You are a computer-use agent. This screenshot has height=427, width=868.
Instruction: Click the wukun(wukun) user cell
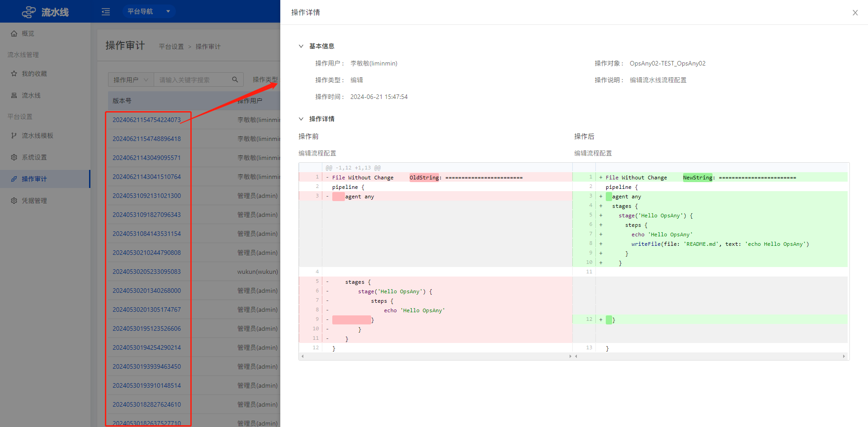258,272
